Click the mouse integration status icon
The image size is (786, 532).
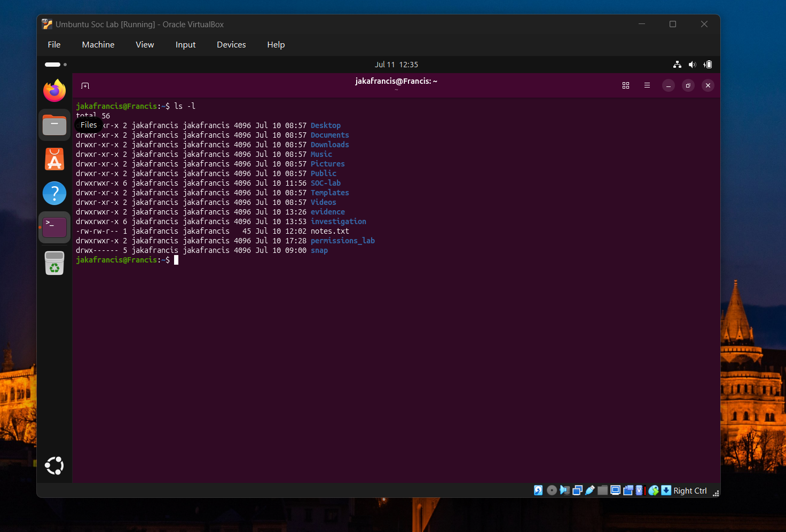click(x=653, y=490)
